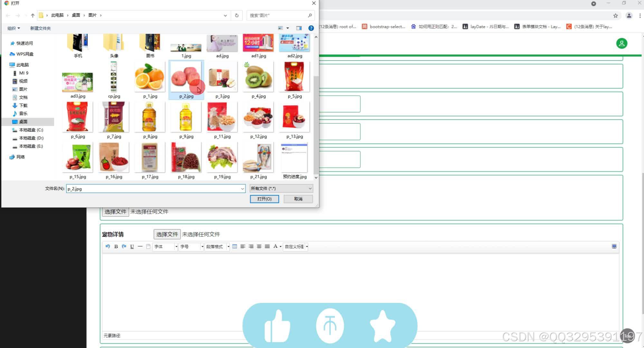Image resolution: width=644 pixels, height=348 pixels.
Task: Select the p_4.jpg kiwi thumbnail
Action: [259, 80]
